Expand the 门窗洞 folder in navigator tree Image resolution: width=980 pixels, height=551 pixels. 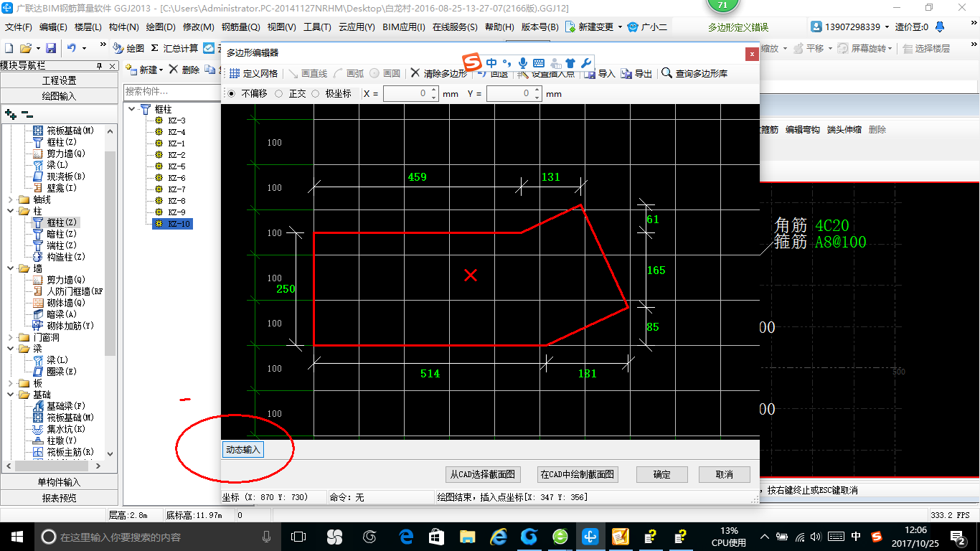click(x=10, y=337)
